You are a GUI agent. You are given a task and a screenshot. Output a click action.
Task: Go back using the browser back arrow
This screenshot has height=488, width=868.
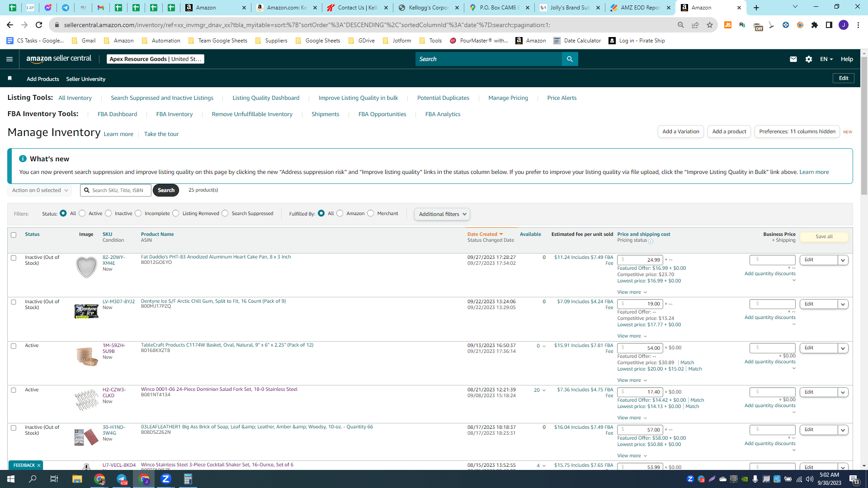click(x=10, y=25)
